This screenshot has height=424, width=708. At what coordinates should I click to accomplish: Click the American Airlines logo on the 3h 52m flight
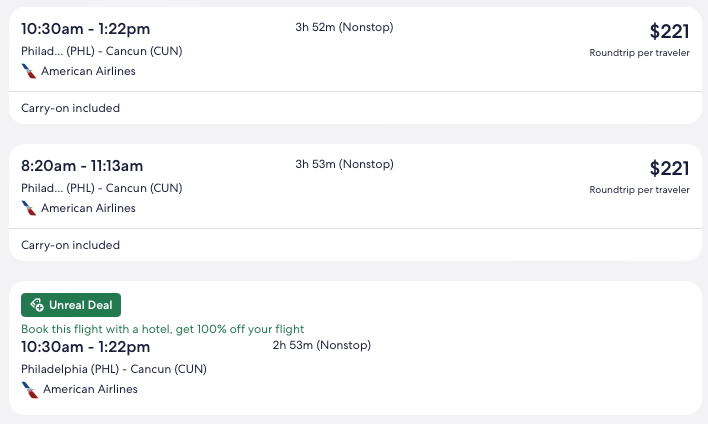(29, 71)
